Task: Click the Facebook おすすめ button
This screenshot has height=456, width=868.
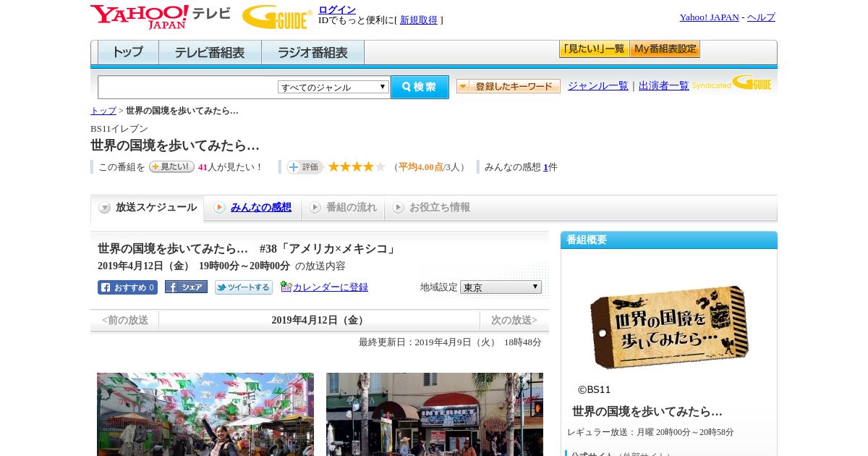Action: coord(127,287)
